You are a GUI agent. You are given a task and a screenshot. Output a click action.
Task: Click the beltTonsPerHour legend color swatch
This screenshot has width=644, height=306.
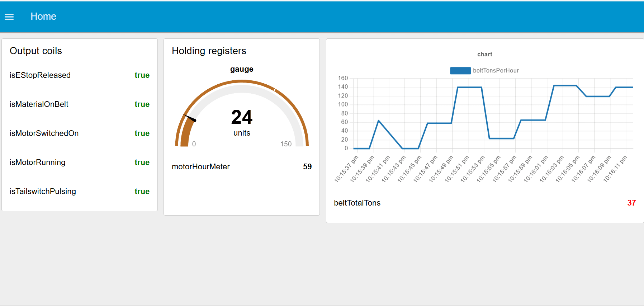[x=460, y=70]
